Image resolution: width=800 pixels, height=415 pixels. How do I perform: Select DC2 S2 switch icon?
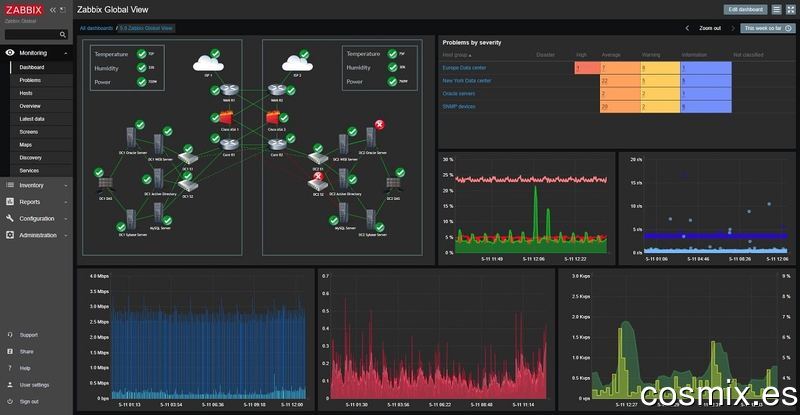[317, 183]
